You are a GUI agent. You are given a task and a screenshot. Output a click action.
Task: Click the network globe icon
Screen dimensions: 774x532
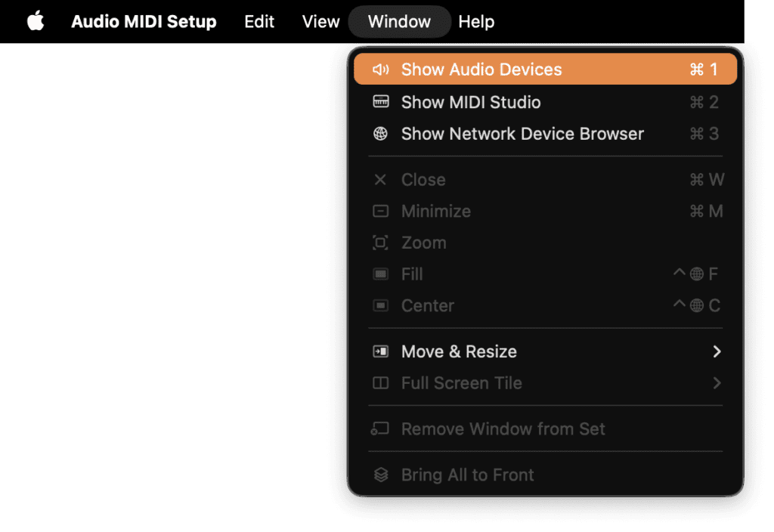[381, 134]
